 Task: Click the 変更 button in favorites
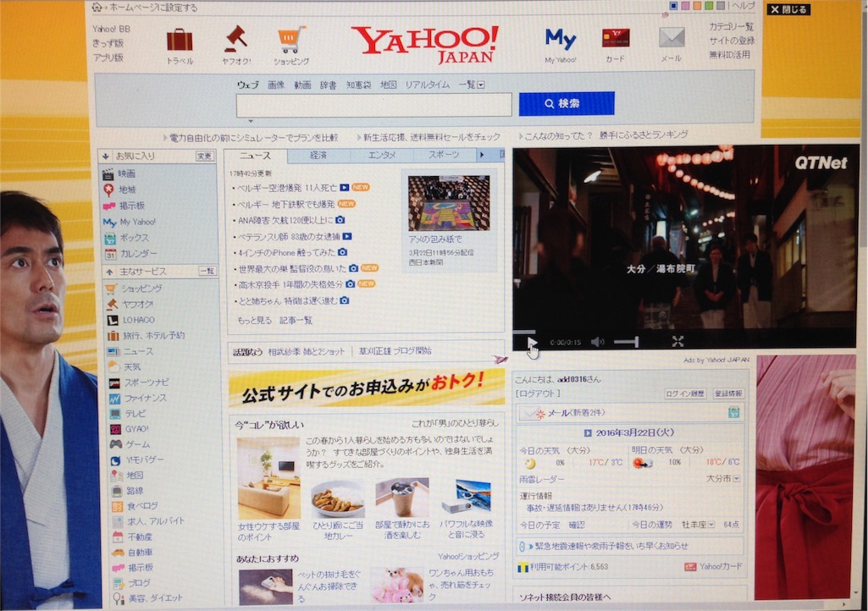click(204, 156)
